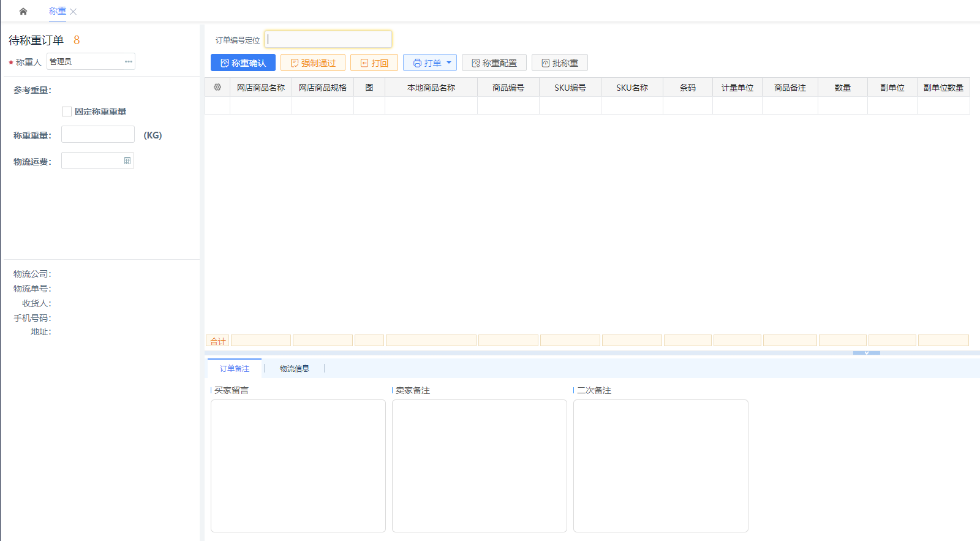Click the 待称重订单 count 8
Viewport: 980px width, 541px height.
(77, 40)
